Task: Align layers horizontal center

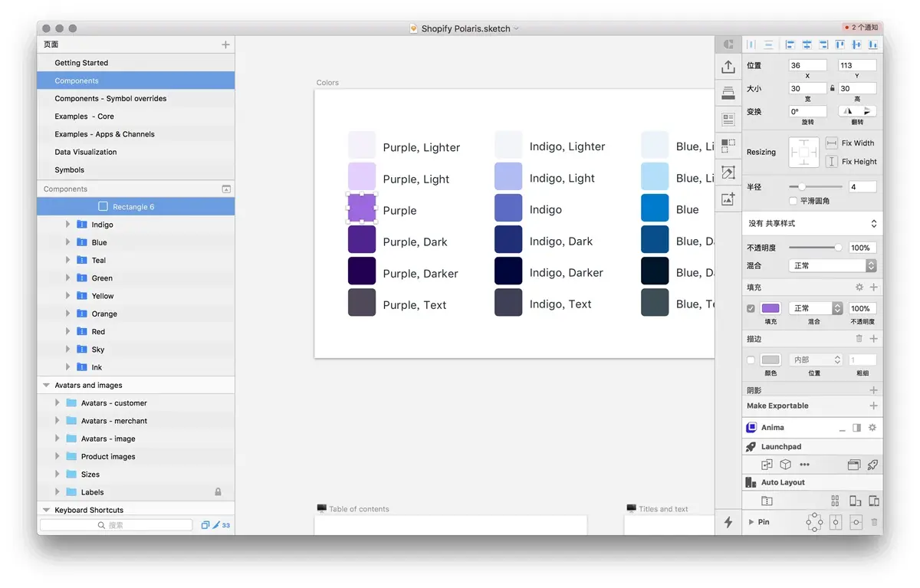Action: (807, 45)
